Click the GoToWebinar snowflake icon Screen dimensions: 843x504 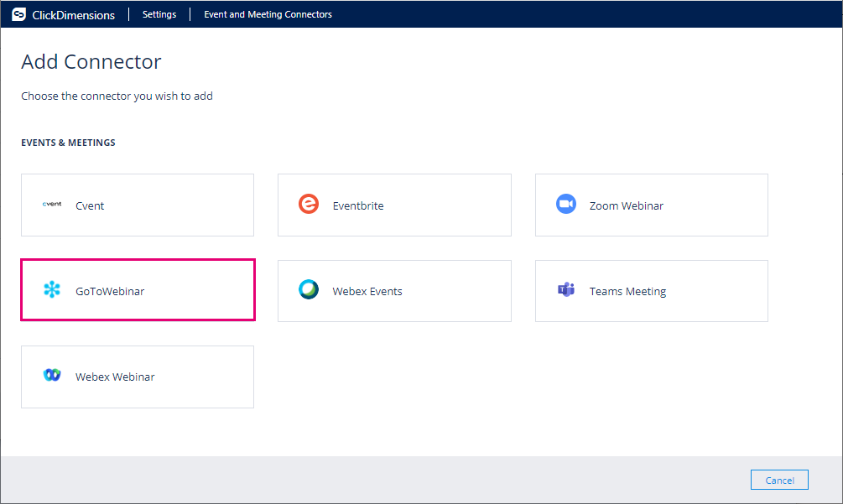click(x=52, y=289)
